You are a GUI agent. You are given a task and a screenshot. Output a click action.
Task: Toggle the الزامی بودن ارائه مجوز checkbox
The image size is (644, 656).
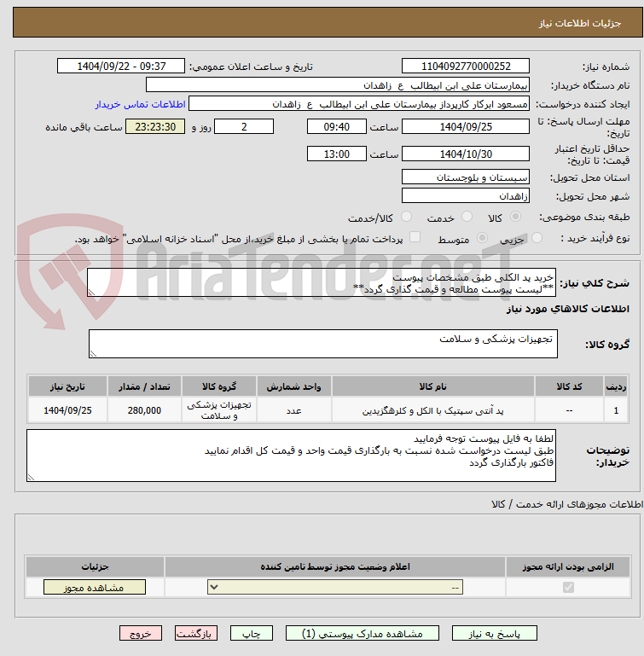pyautogui.click(x=568, y=588)
